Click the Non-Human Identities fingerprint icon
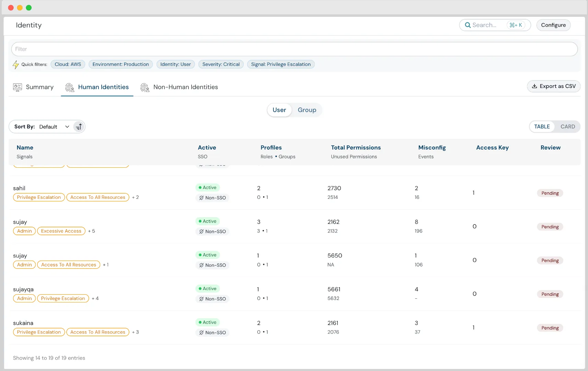 point(145,87)
